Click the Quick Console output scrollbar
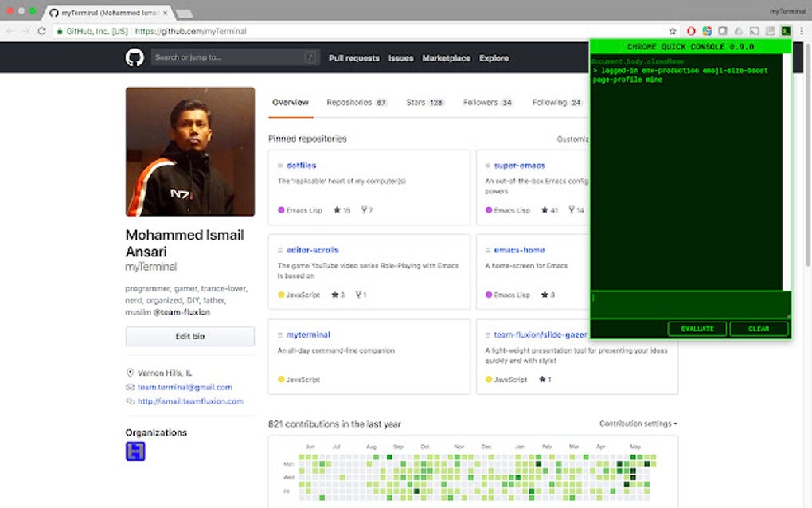The height and width of the screenshot is (508, 812). point(787,172)
